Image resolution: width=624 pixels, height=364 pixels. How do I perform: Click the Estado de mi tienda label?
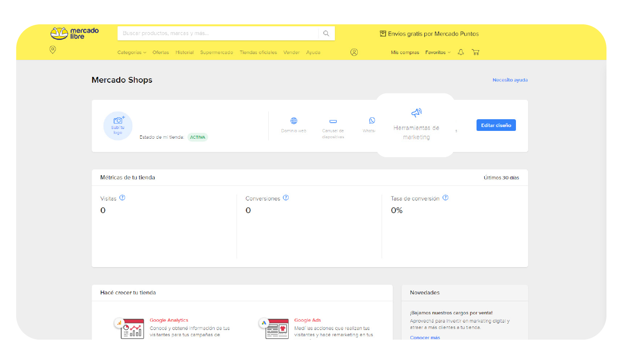click(162, 137)
